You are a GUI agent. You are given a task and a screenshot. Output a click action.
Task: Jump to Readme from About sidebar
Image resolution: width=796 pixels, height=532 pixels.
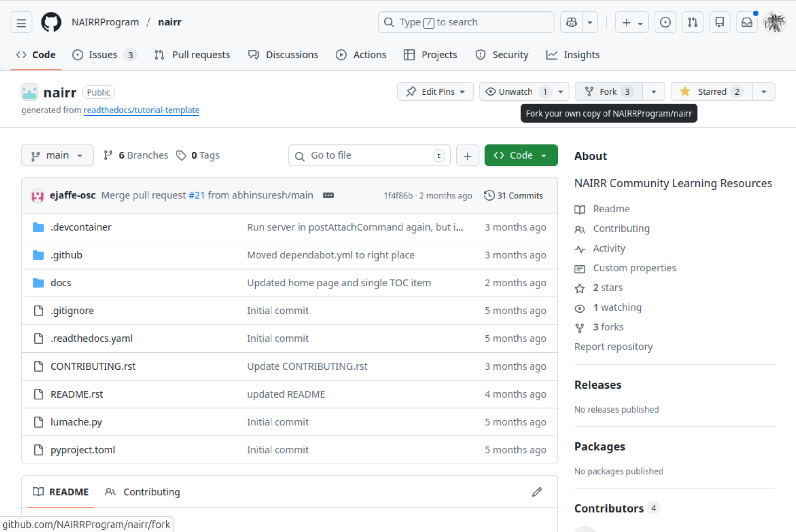pos(611,209)
